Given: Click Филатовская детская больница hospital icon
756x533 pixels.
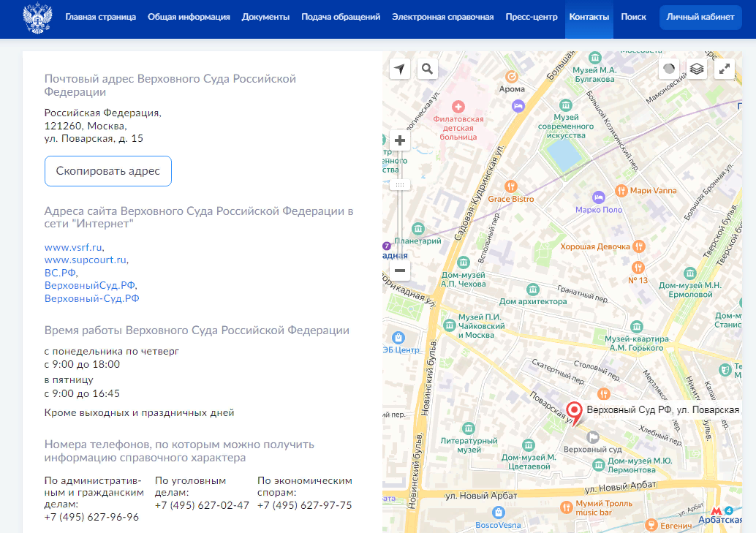Looking at the screenshot, I should coord(458,107).
